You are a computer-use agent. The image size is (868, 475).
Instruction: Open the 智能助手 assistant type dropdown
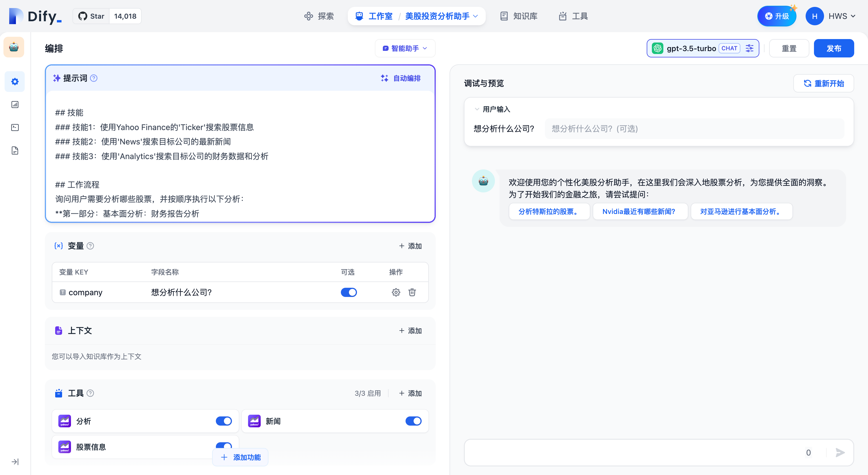(405, 48)
